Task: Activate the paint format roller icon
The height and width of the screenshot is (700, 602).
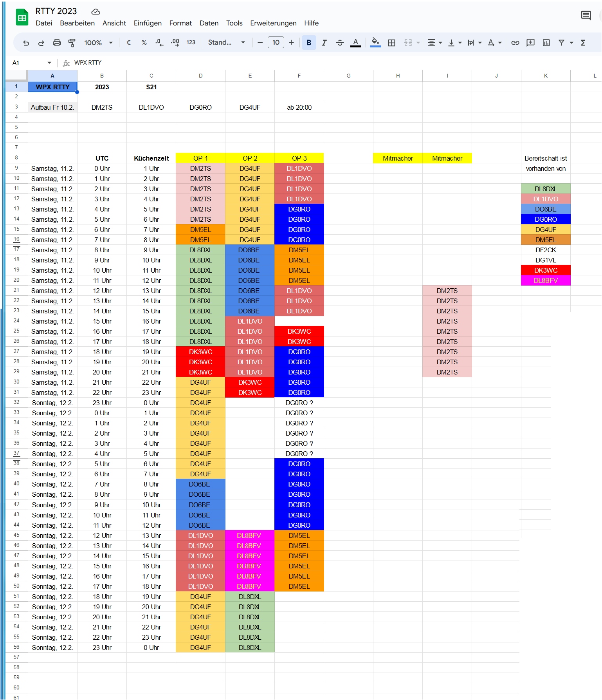Action: pyautogui.click(x=72, y=43)
